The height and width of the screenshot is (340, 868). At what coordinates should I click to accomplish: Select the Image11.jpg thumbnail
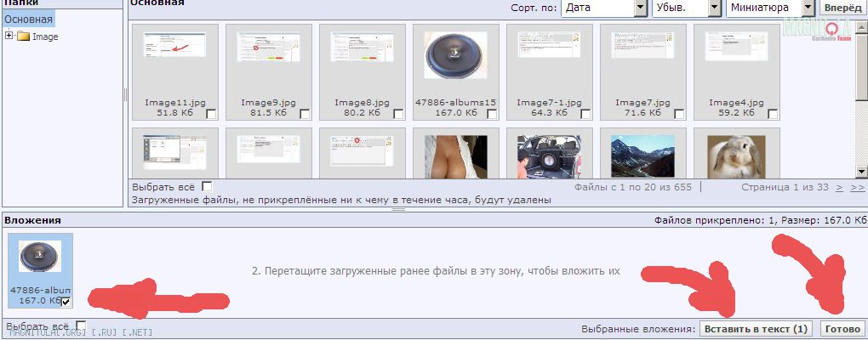[175, 58]
